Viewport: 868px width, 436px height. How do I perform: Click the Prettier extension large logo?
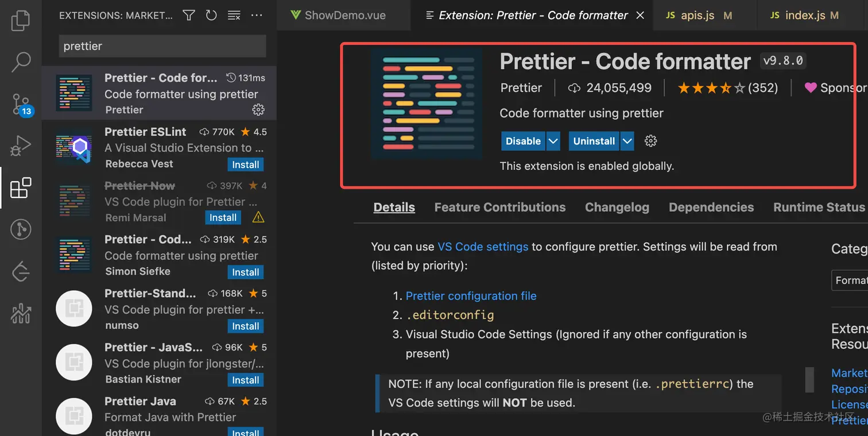coord(427,104)
